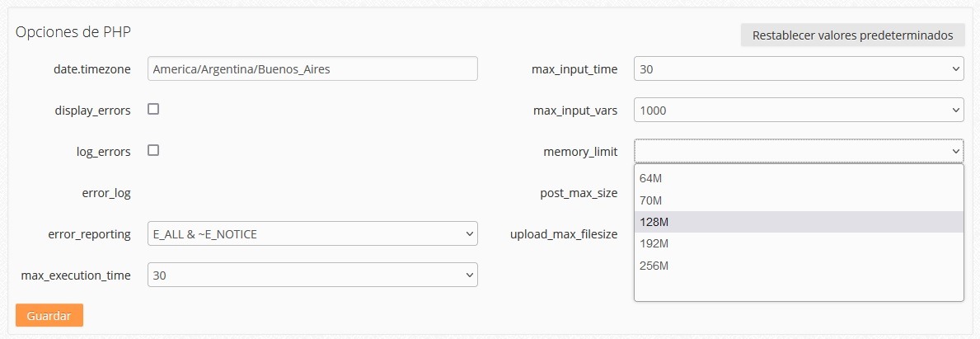The height and width of the screenshot is (339, 980).
Task: Click the Restablecer valores predeterminados button
Action: click(852, 35)
